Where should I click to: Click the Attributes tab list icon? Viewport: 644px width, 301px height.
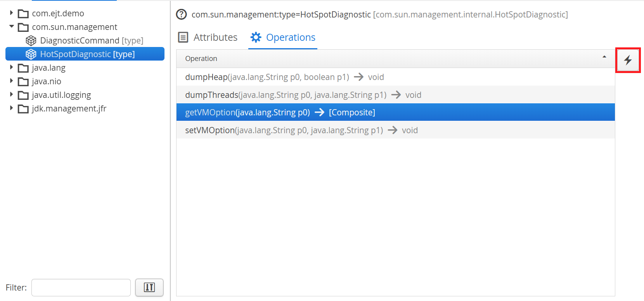[183, 37]
